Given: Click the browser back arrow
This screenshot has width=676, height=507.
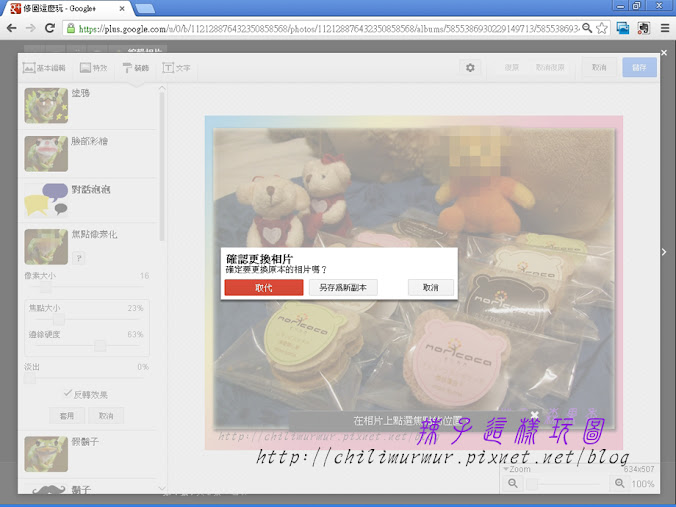Looking at the screenshot, I should (12, 28).
